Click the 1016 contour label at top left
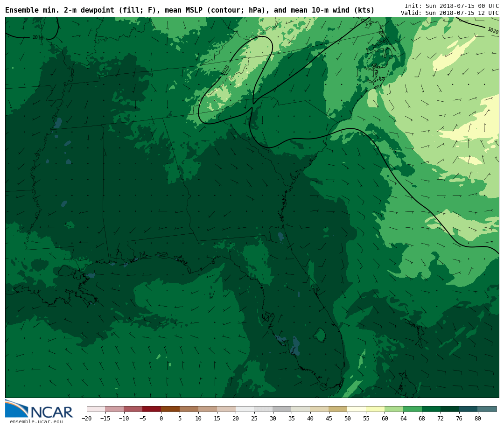Viewport: 504px width, 427px height. [38, 37]
